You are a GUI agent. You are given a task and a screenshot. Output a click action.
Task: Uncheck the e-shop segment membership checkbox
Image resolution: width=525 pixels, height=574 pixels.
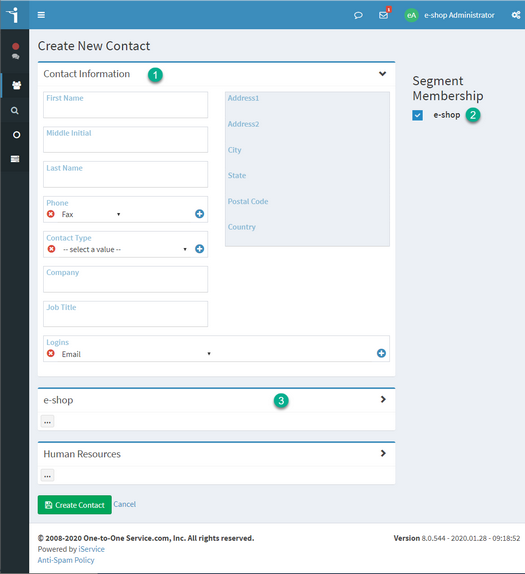(417, 115)
